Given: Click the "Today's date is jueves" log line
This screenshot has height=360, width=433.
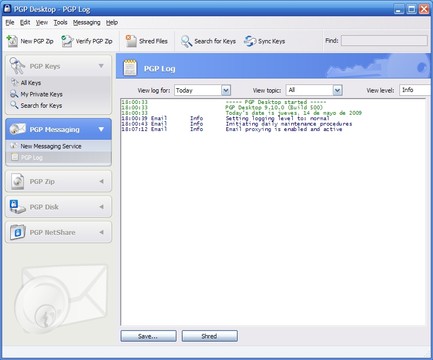Looking at the screenshot, I should (x=293, y=113).
